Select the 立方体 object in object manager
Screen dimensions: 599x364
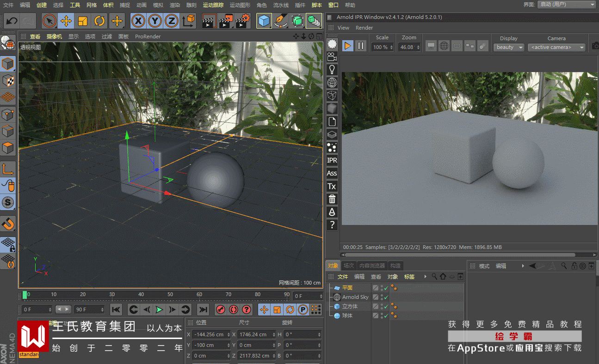(x=350, y=306)
